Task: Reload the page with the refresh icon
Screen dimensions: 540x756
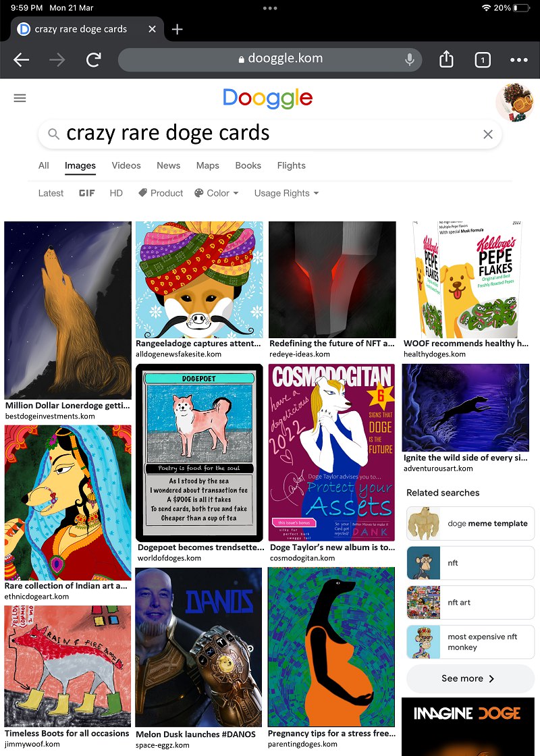Action: click(x=94, y=60)
